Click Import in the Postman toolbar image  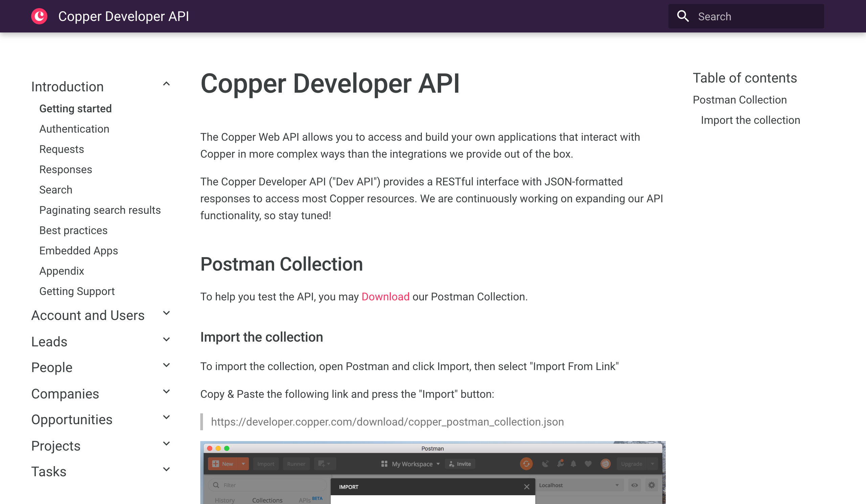tap(266, 464)
